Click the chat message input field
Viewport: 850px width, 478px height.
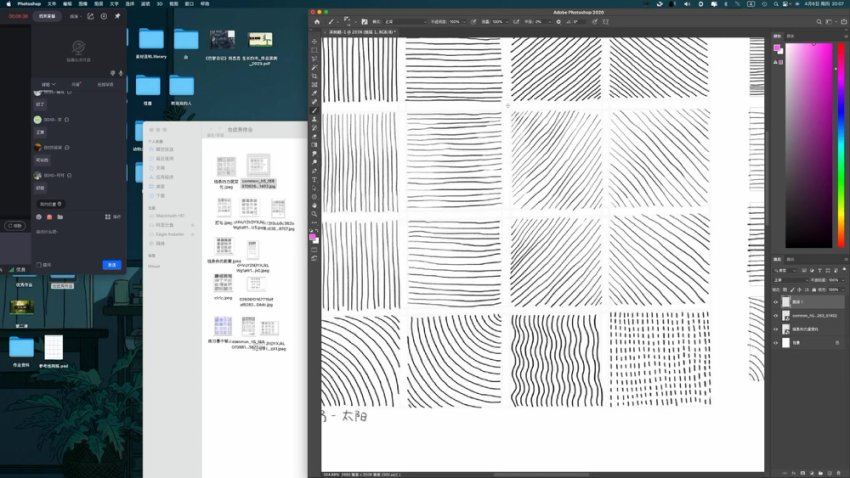click(79, 241)
